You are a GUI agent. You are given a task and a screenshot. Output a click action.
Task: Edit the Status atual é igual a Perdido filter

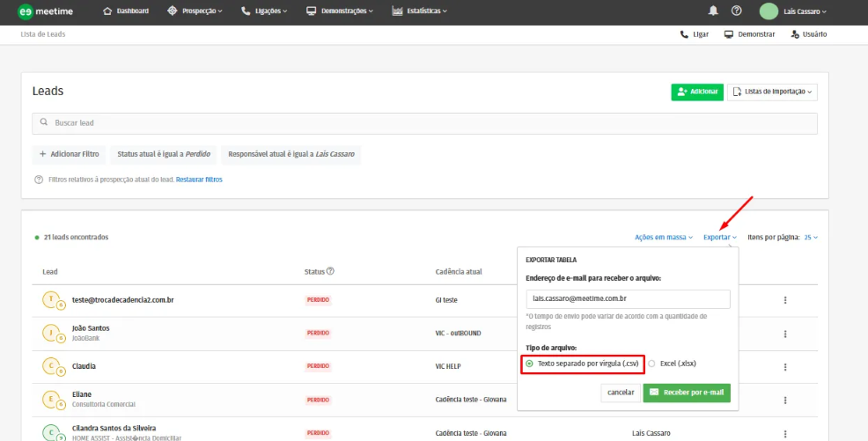164,154
